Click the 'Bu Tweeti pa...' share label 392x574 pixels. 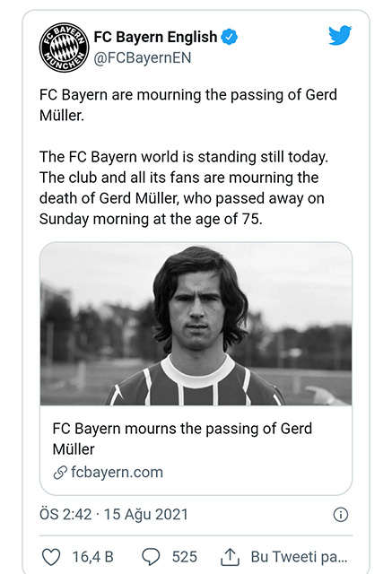point(299,557)
